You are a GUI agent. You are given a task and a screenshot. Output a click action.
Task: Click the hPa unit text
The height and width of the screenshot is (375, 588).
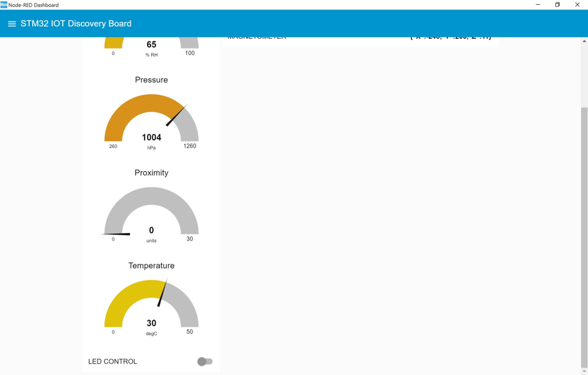152,148
